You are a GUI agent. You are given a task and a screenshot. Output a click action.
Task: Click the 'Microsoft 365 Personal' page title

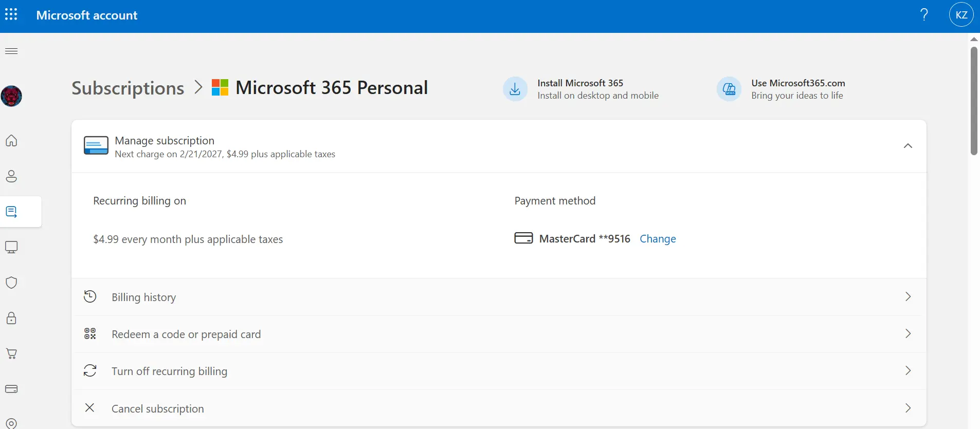pos(332,88)
